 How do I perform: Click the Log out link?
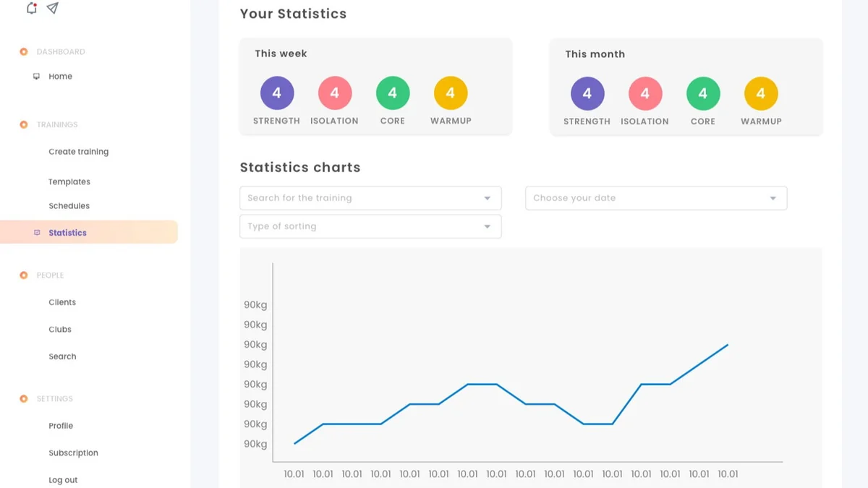coord(63,480)
